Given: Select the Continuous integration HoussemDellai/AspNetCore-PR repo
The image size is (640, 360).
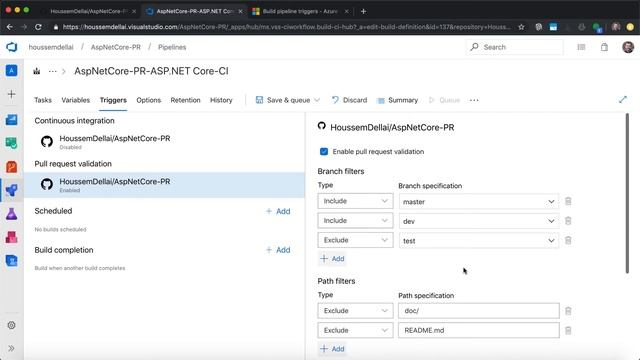Looking at the screenshot, I should coord(164,142).
